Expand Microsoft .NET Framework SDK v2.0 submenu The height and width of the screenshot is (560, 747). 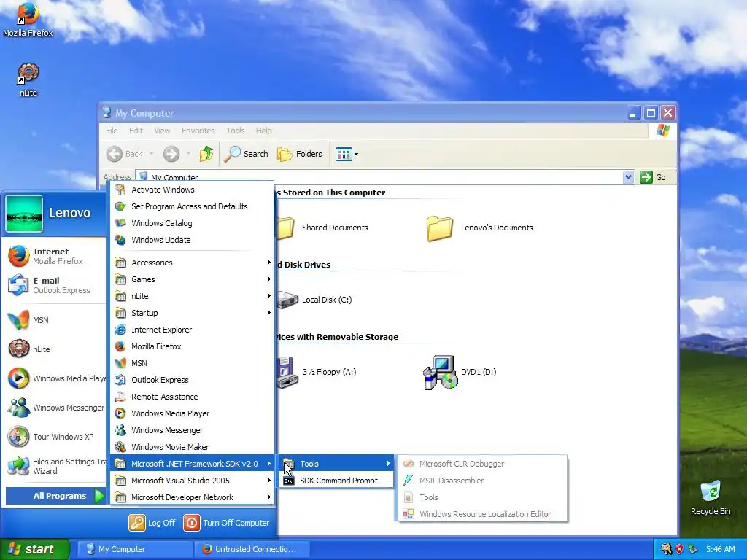click(x=192, y=464)
